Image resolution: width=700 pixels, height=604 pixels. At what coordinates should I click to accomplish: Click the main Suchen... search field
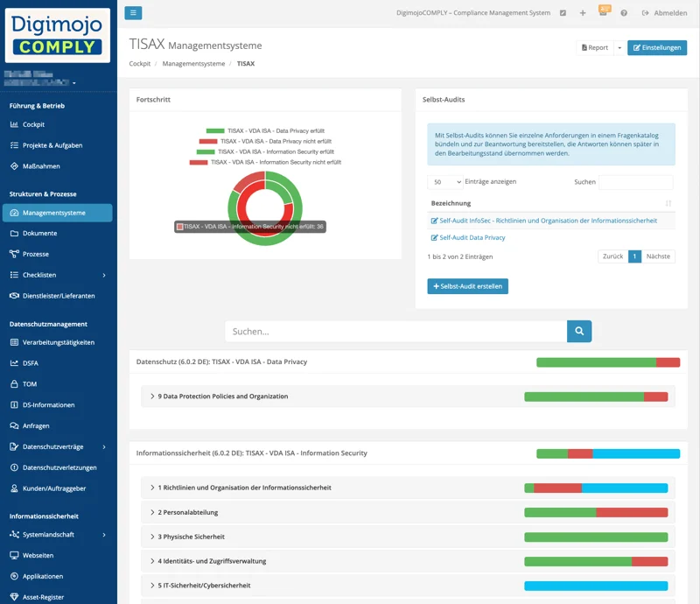pyautogui.click(x=396, y=332)
